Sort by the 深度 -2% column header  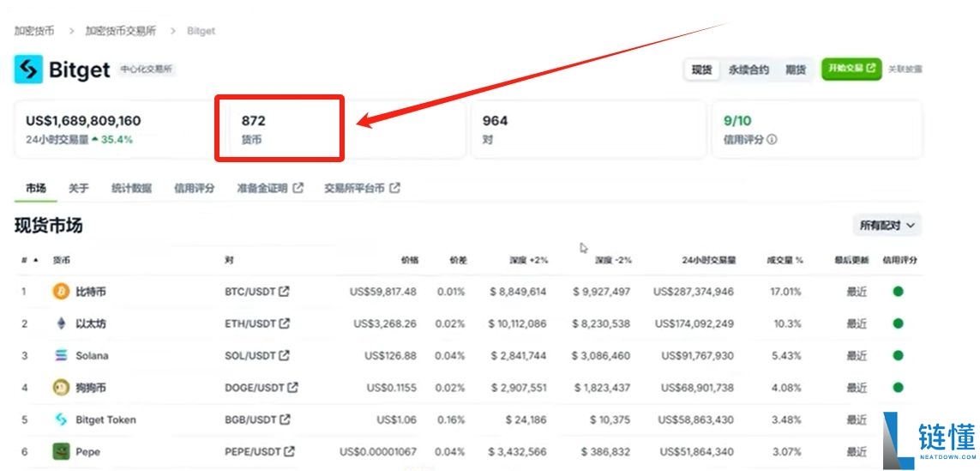613,260
